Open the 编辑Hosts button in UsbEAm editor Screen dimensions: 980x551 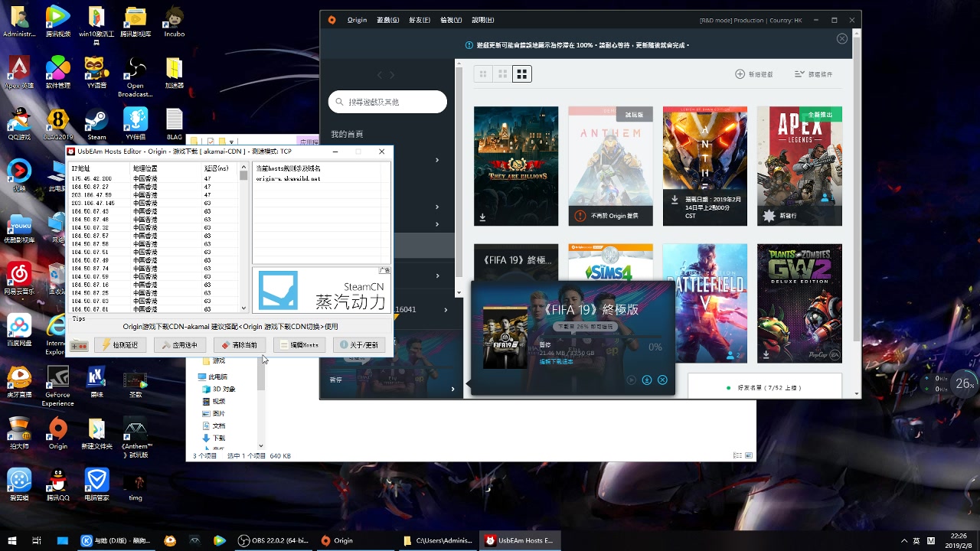coord(299,344)
